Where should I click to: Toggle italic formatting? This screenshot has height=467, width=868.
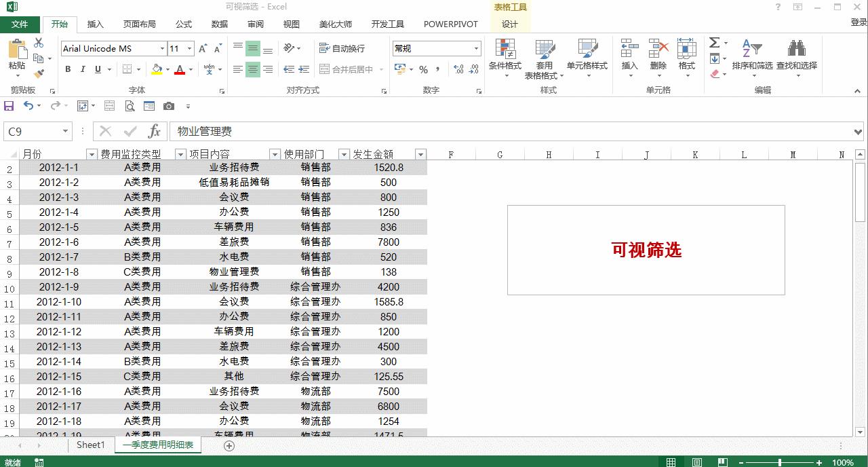[82, 70]
